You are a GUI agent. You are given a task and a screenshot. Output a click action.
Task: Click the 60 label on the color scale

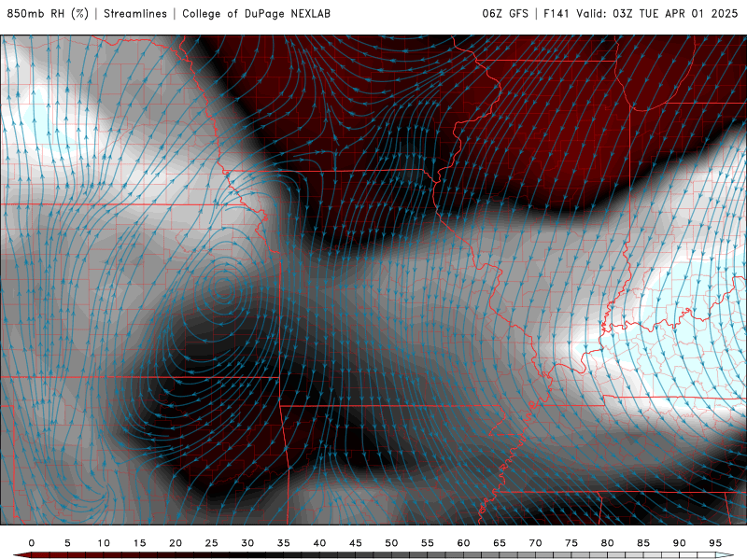[463, 543]
